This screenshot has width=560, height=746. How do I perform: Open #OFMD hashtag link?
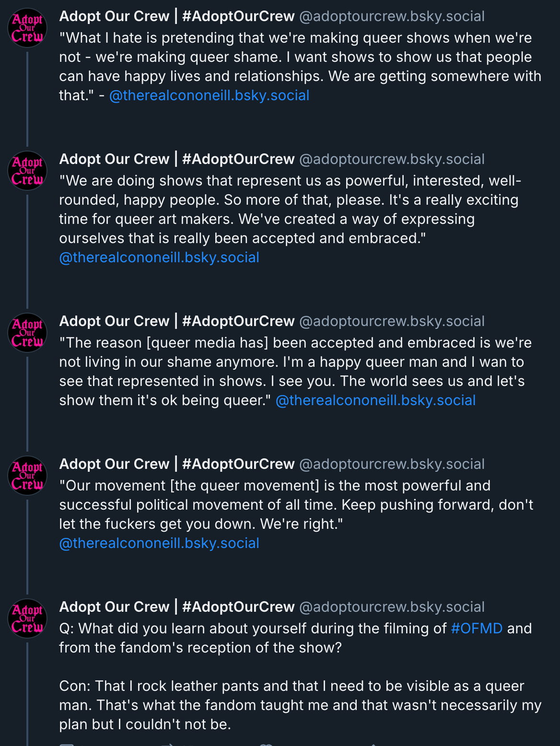coord(477,628)
